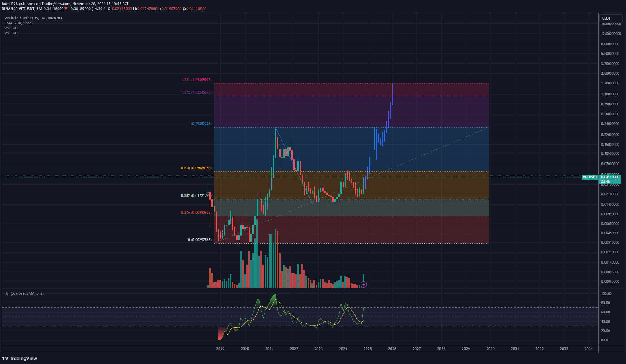Click the TradingView logo at bottom left

pyautogui.click(x=20, y=358)
